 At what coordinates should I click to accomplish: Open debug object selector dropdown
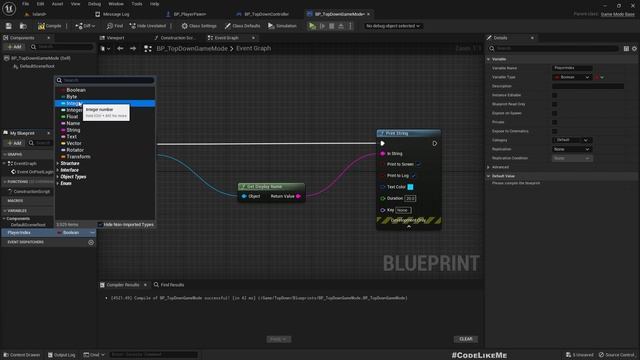(393, 26)
